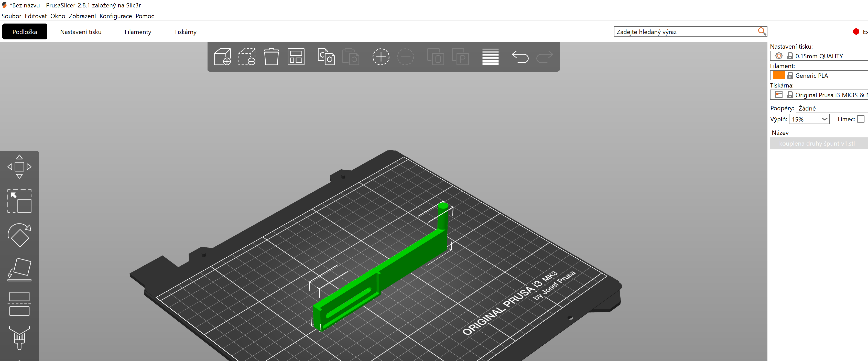Open the Podpěry Žádné dropdown
This screenshot has width=868, height=361.
(832, 108)
